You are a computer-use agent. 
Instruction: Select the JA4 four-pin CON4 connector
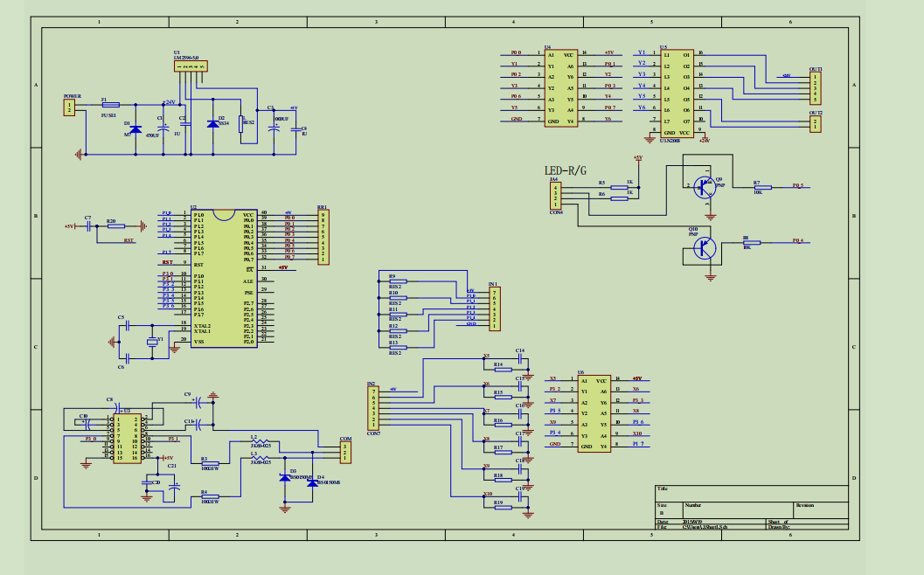coord(555,196)
